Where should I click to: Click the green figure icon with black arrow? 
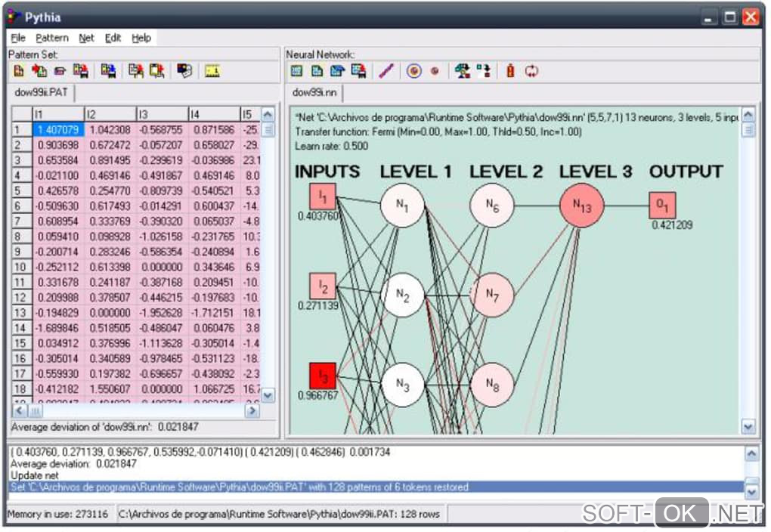pos(462,71)
